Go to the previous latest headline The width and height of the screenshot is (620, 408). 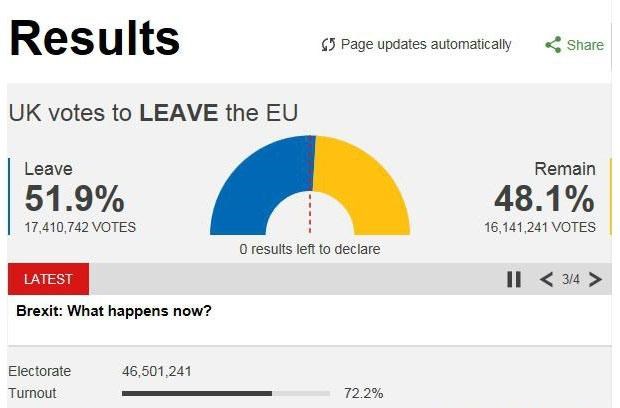coord(546,279)
